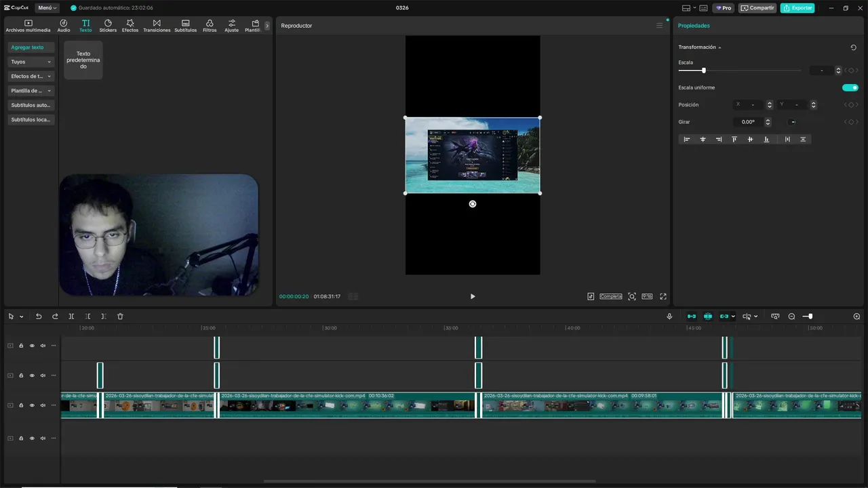The image size is (868, 488).
Task: Click the Agregar texto button
Action: click(31, 47)
